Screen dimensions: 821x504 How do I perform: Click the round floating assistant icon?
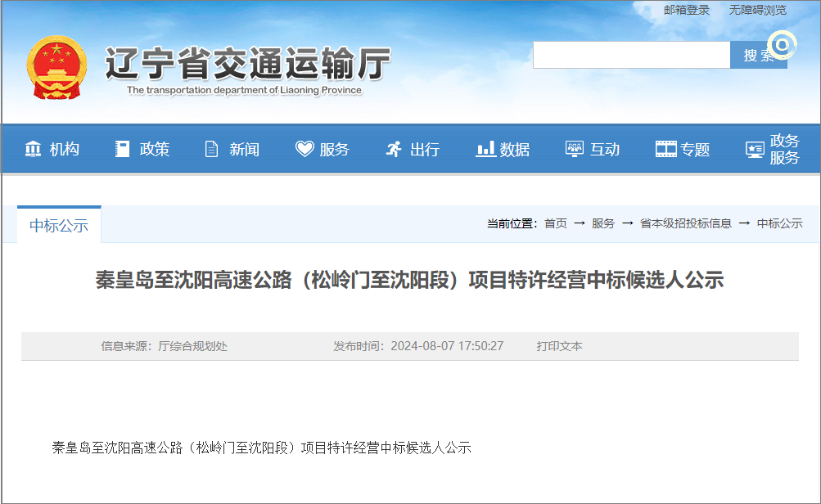782,44
